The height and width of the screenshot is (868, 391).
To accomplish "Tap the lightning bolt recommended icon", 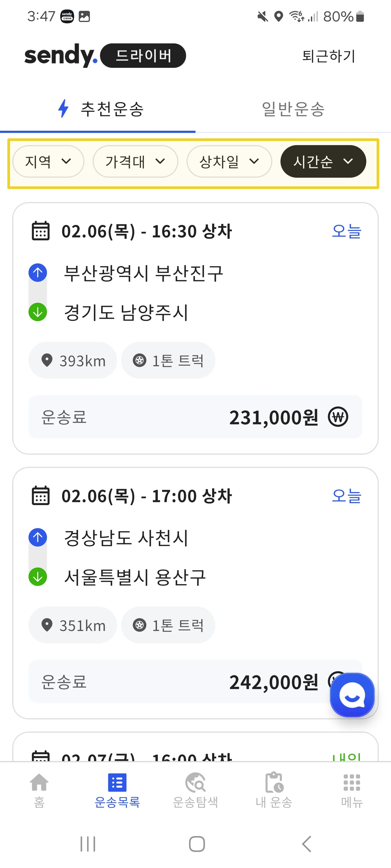I will (63, 108).
